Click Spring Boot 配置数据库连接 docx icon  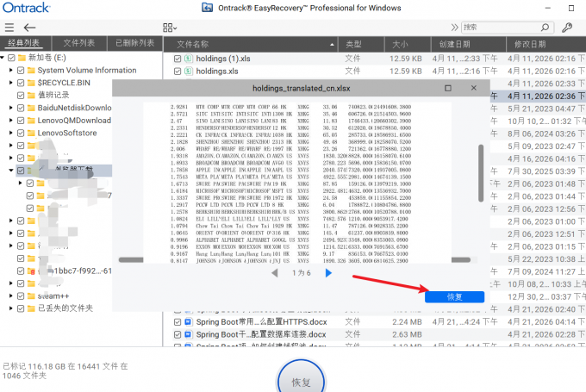[x=189, y=334]
